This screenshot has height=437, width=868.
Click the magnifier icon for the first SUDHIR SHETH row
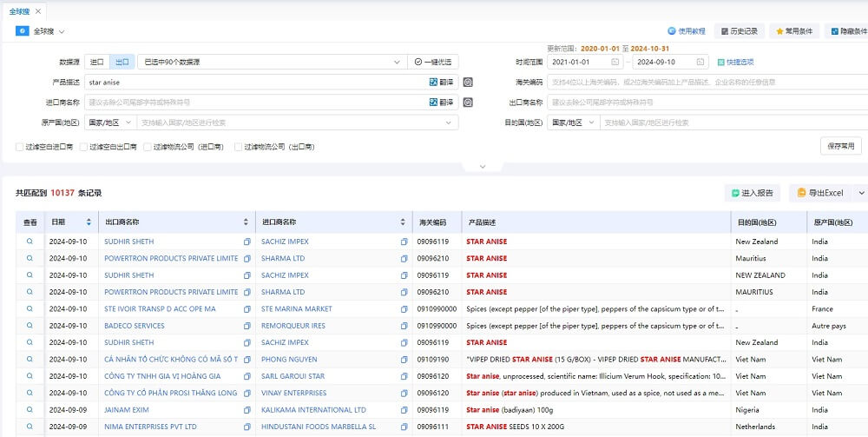pyautogui.click(x=30, y=242)
